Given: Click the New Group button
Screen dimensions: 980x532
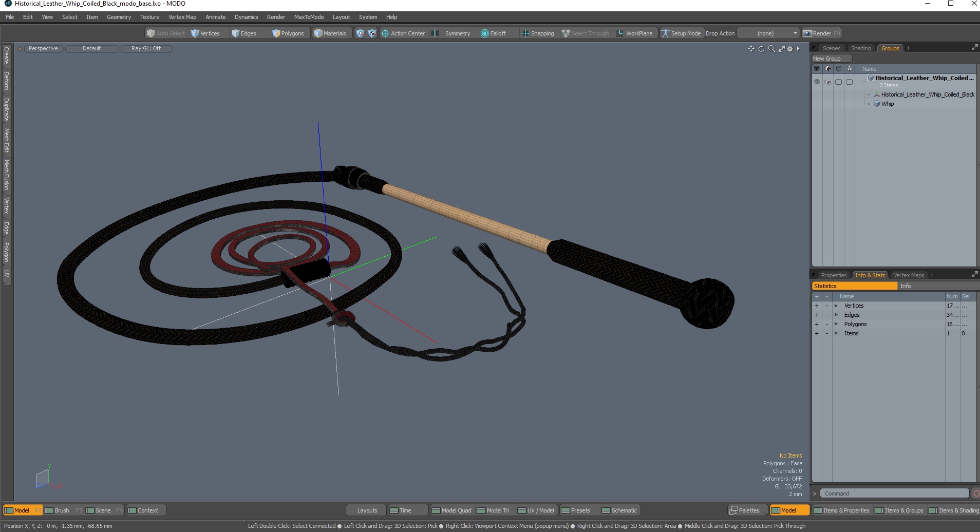Looking at the screenshot, I should click(831, 59).
